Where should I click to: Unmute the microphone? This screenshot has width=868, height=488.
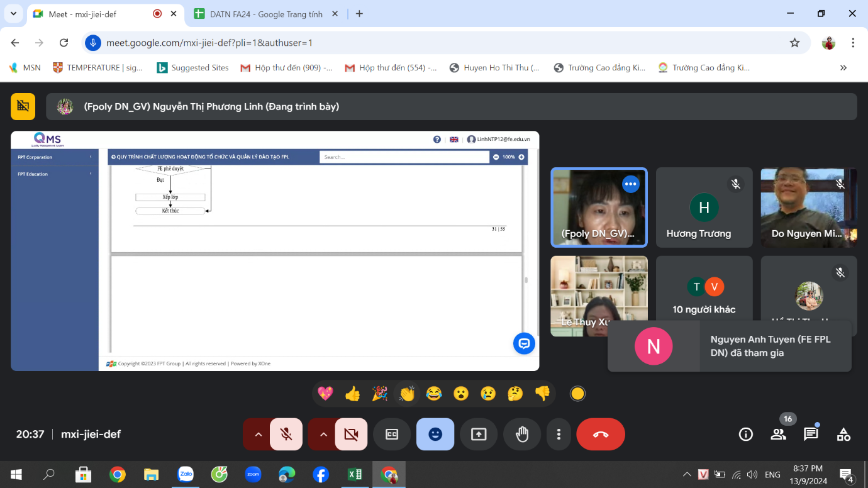pos(286,435)
